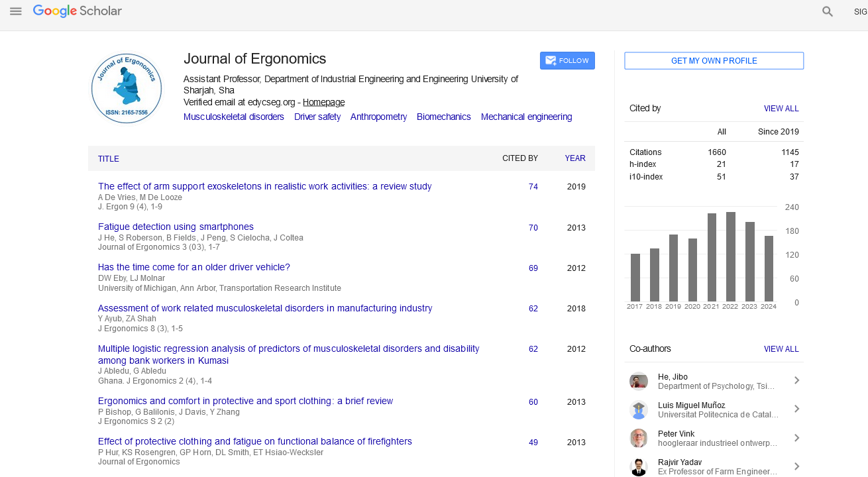Sort publications by Year column
Screen dimensions: 868x477
(x=574, y=158)
